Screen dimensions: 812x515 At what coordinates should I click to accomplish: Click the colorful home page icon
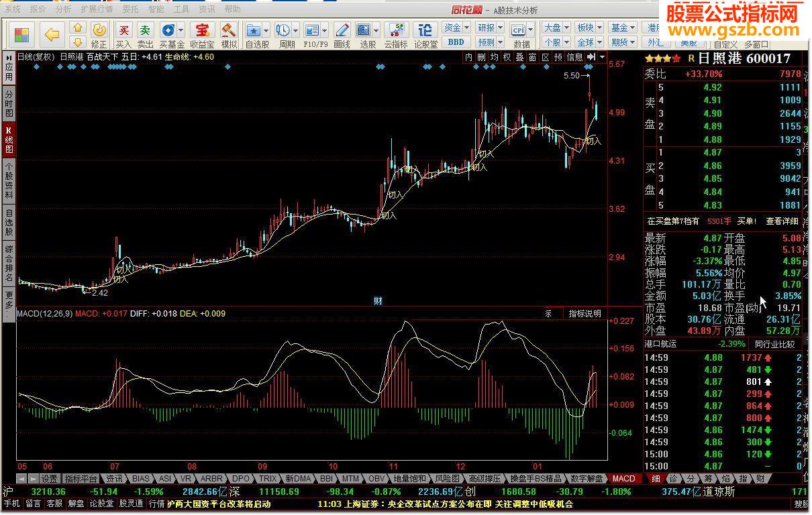[x=22, y=35]
